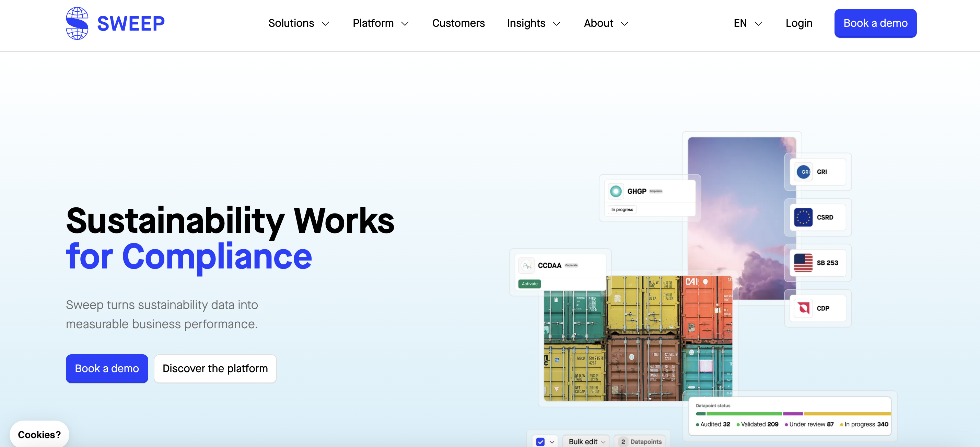
Task: Click the yellow In progress bar segment
Action: [847, 414]
